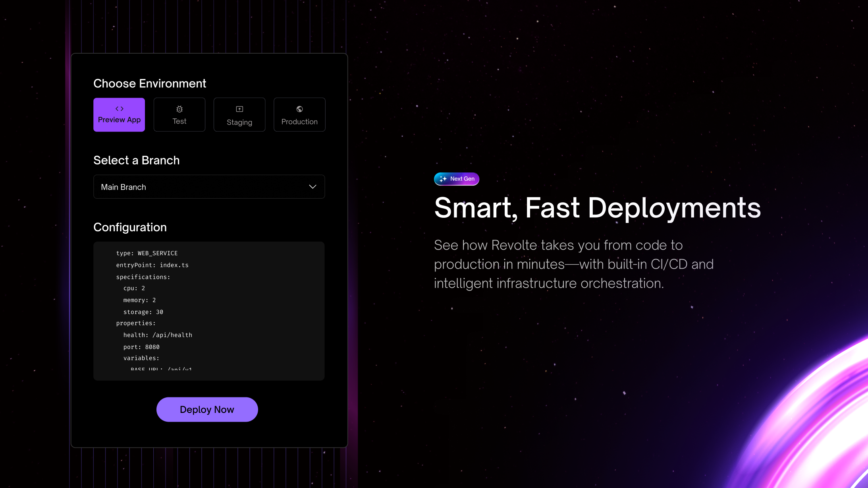Viewport: 868px width, 488px height.
Task: Click the health: /api/health line
Action: (158, 335)
